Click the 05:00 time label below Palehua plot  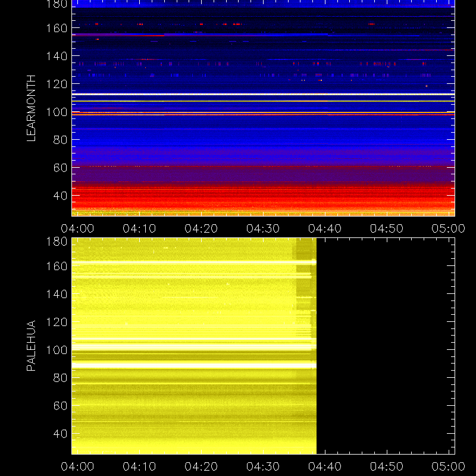(x=449, y=466)
